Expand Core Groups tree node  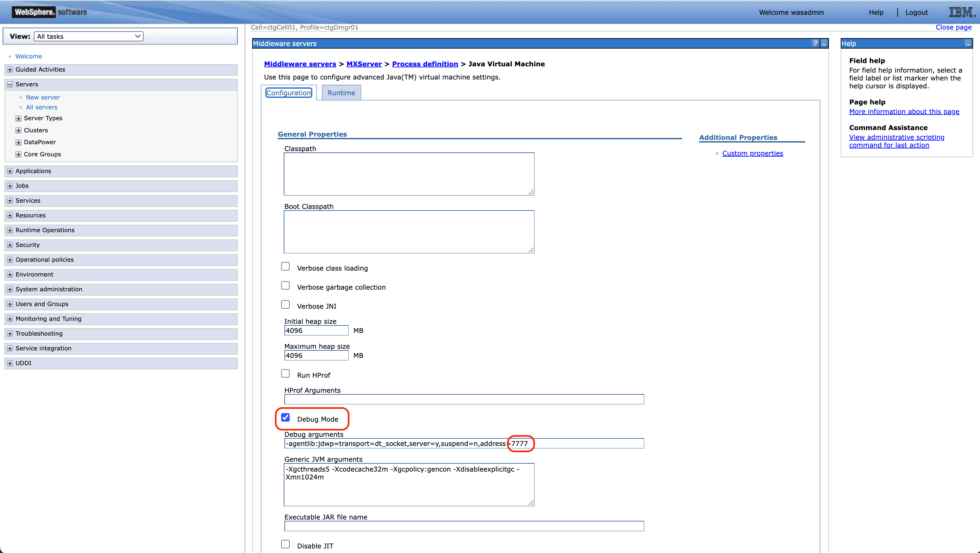[18, 154]
